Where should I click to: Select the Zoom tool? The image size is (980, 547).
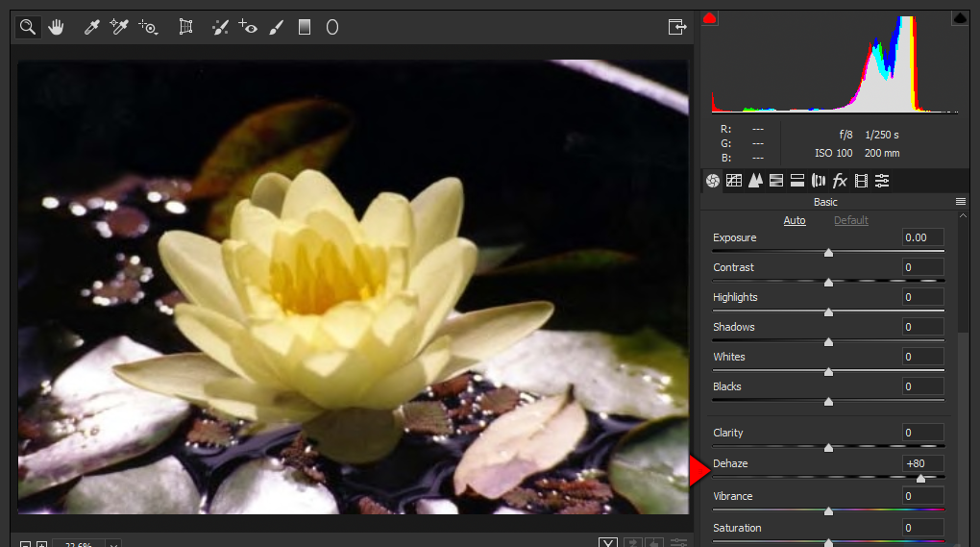(29, 27)
